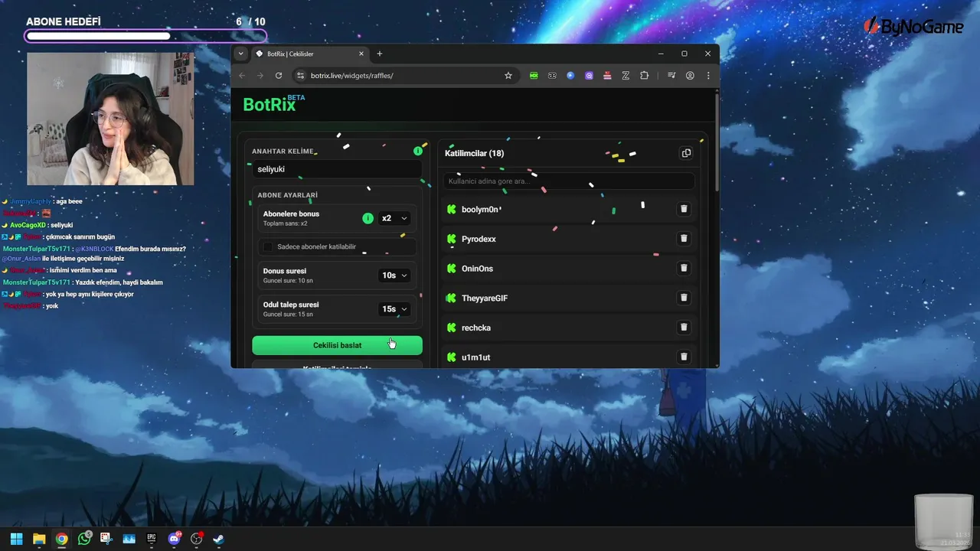Copy the participants list icon
980x551 pixels.
pos(686,153)
